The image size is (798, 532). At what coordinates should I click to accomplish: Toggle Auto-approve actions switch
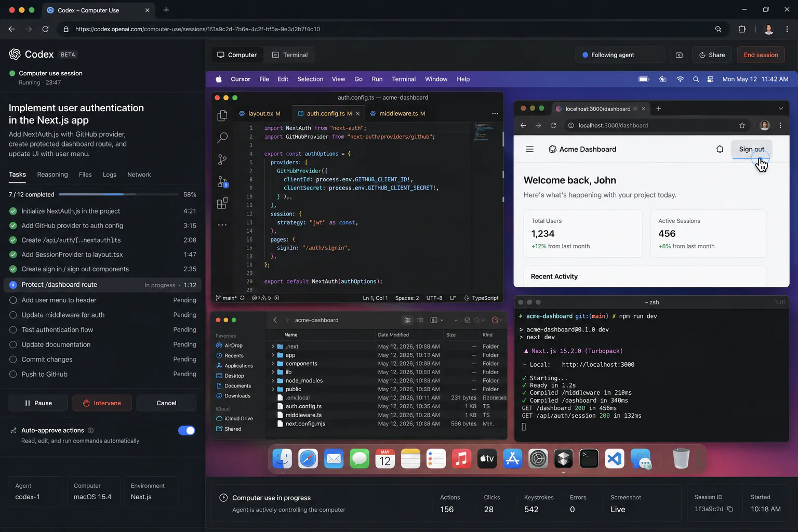pos(187,430)
